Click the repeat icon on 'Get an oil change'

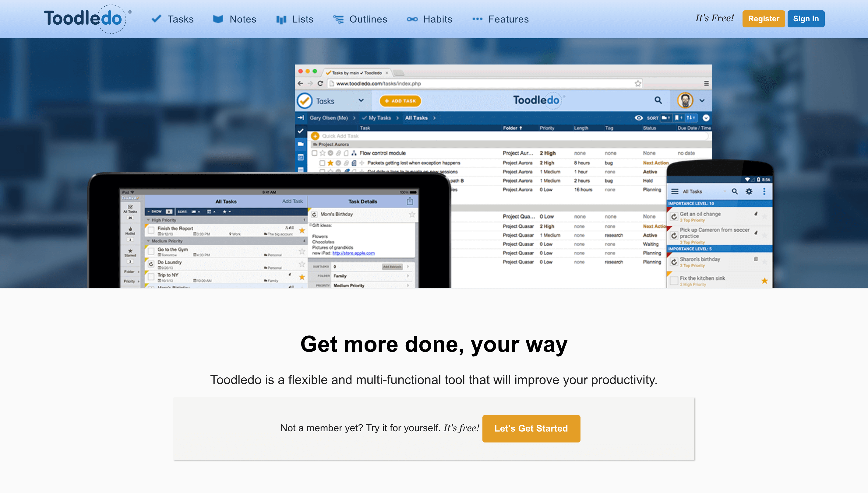(674, 216)
